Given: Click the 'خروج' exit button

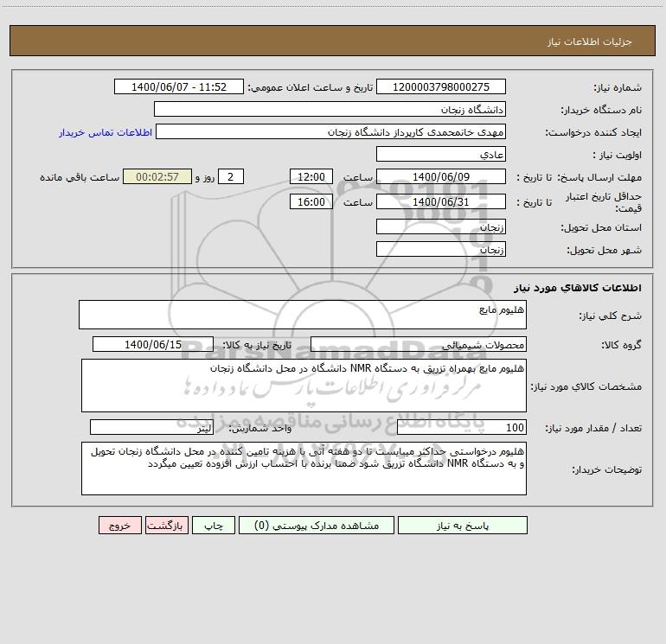Looking at the screenshot, I should [x=119, y=525].
